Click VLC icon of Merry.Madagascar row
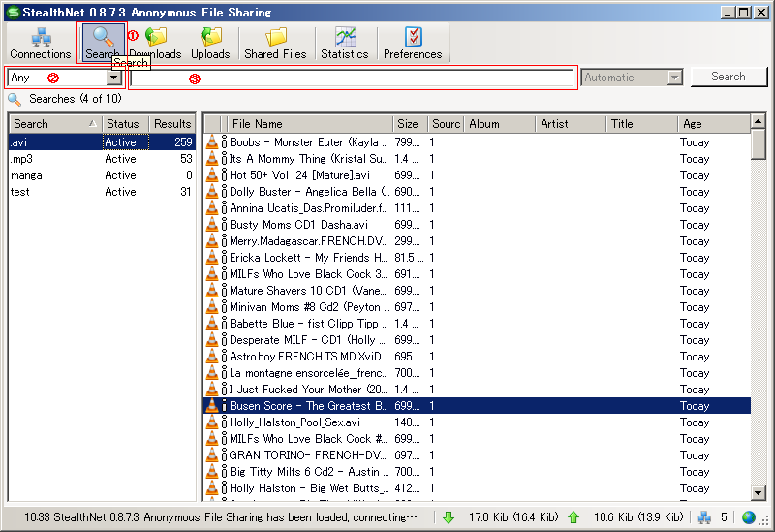The width and height of the screenshot is (775, 532). pyautogui.click(x=212, y=240)
